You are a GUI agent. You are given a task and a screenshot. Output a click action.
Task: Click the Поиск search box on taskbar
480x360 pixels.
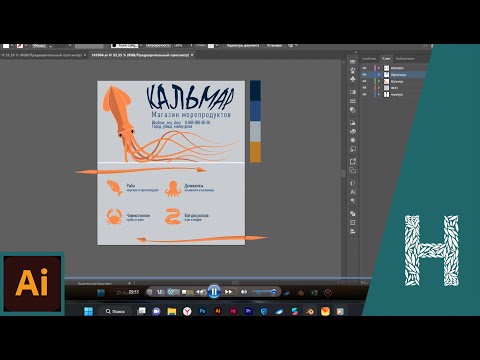[115, 311]
